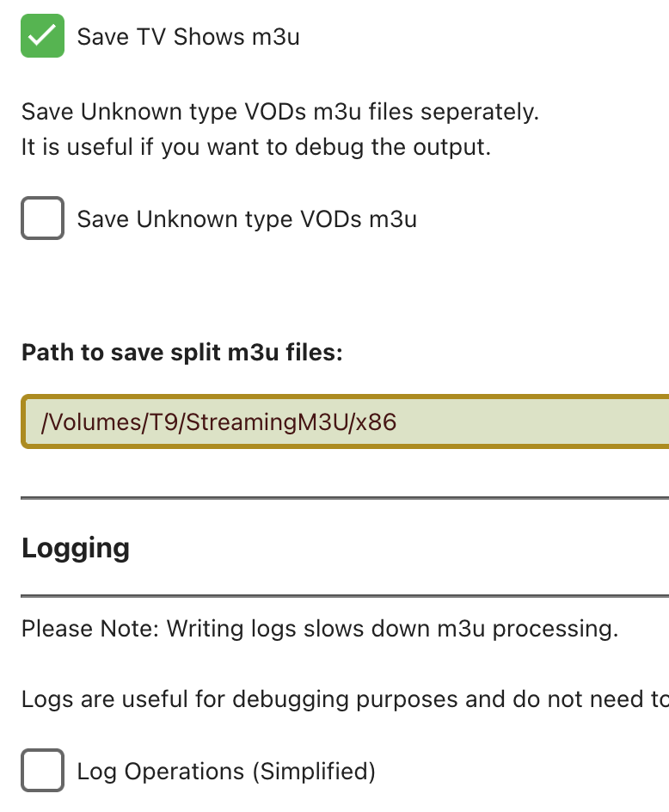The width and height of the screenshot is (669, 812).
Task: Enable the Save Unknown type VODs m3u checkbox
Action: click(x=42, y=218)
